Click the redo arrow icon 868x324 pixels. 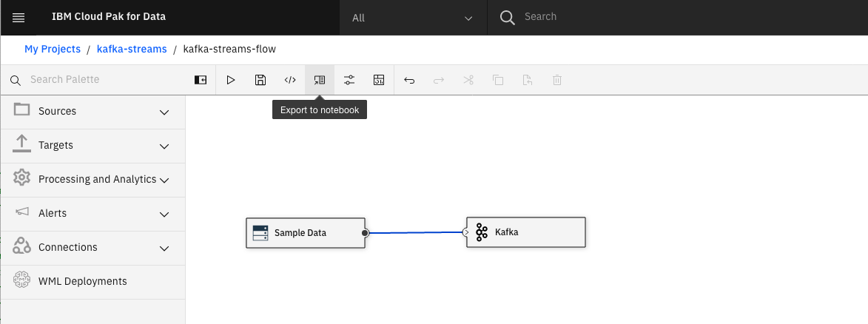pos(438,81)
